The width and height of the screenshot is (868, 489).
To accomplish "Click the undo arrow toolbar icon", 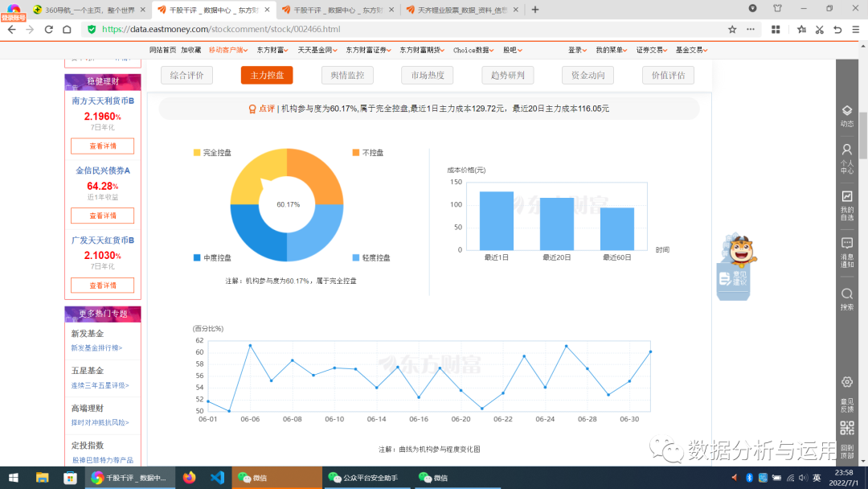I will 837,29.
